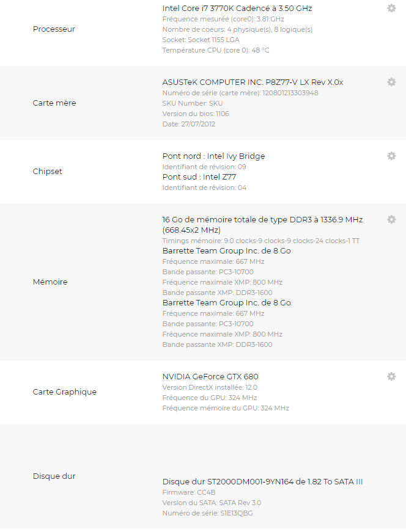Select the Carte Graphique row label
The image size is (406, 532).
click(64, 392)
